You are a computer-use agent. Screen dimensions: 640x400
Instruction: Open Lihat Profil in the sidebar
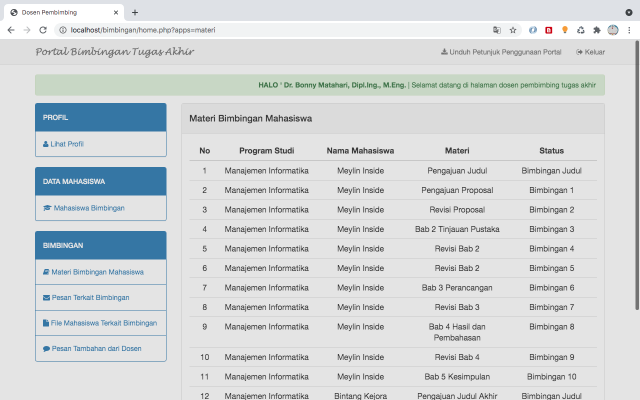coord(66,144)
